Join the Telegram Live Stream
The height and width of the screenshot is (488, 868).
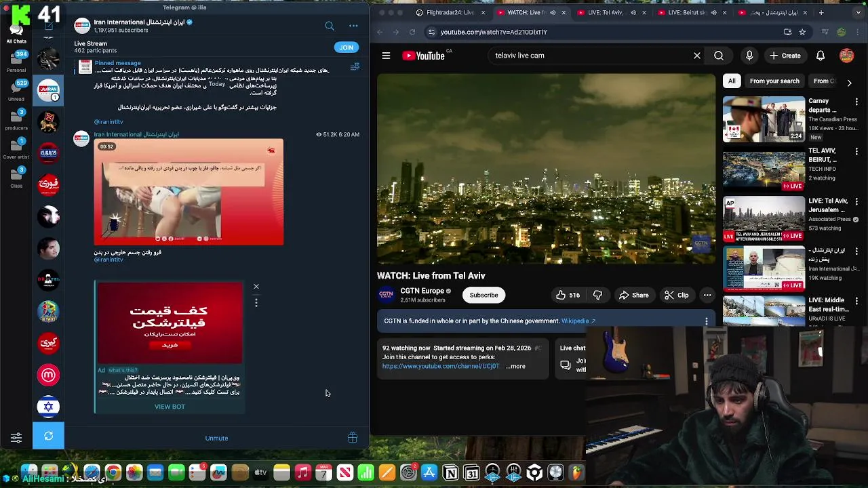(x=346, y=47)
